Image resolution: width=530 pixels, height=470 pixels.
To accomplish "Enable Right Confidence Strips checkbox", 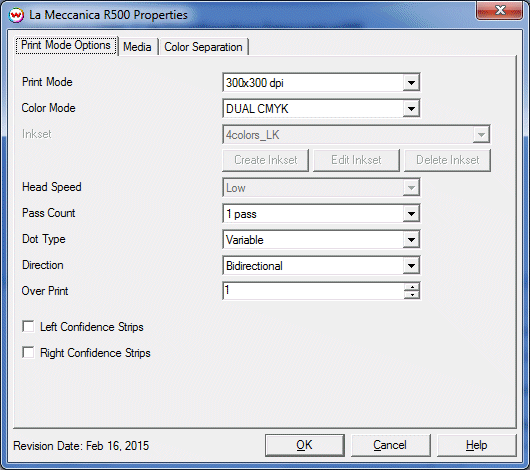I will click(x=28, y=352).
